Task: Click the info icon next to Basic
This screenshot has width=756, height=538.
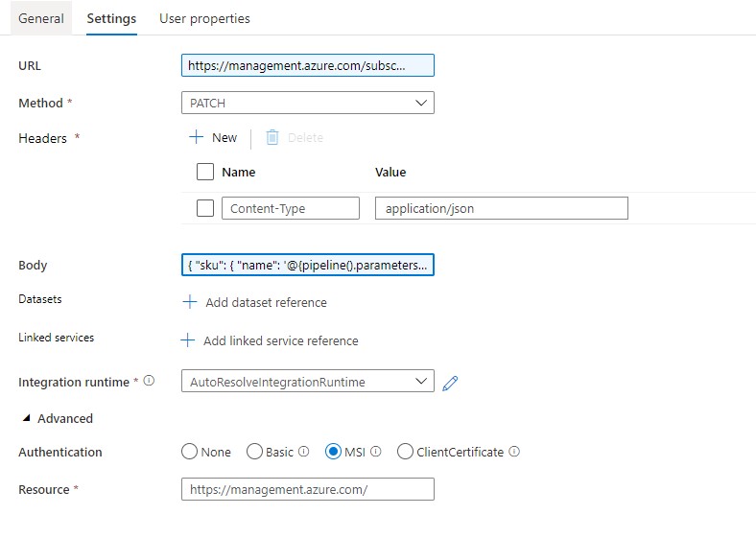Action: (304, 452)
